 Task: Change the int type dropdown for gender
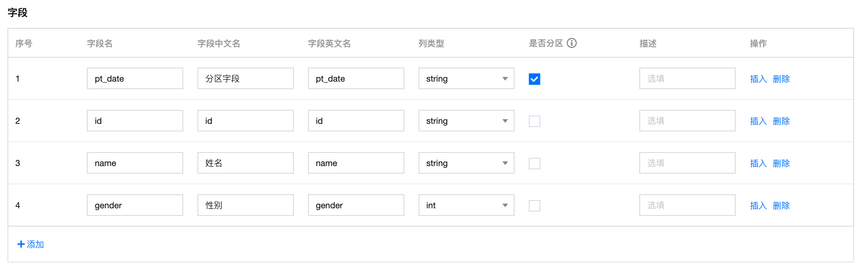pos(466,205)
